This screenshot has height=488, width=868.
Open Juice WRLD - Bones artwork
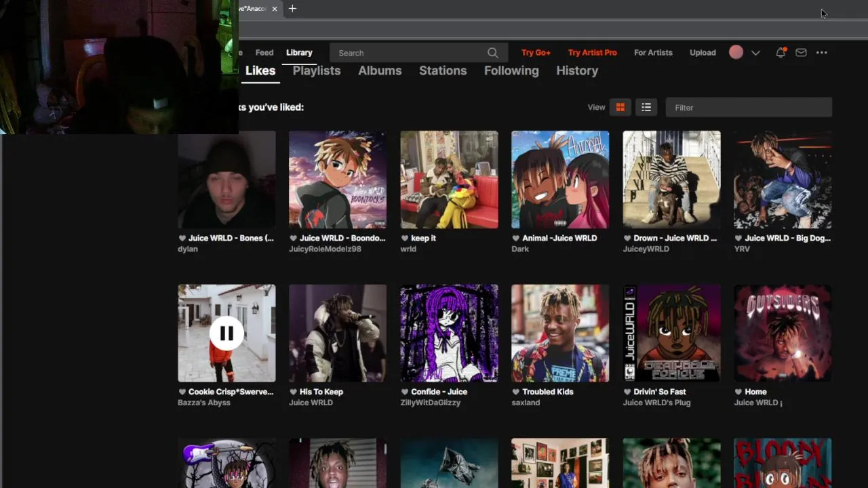226,180
